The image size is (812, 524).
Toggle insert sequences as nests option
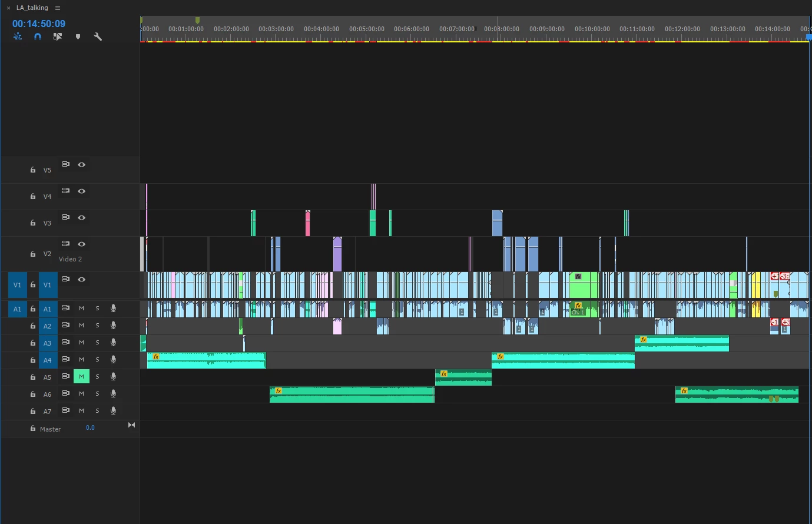click(18, 37)
